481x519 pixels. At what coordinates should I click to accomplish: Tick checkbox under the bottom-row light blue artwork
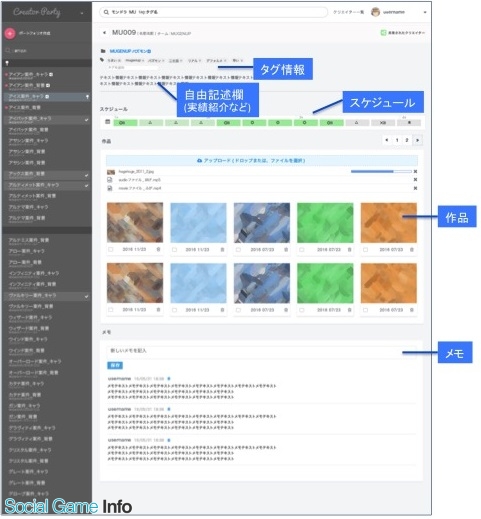174,310
